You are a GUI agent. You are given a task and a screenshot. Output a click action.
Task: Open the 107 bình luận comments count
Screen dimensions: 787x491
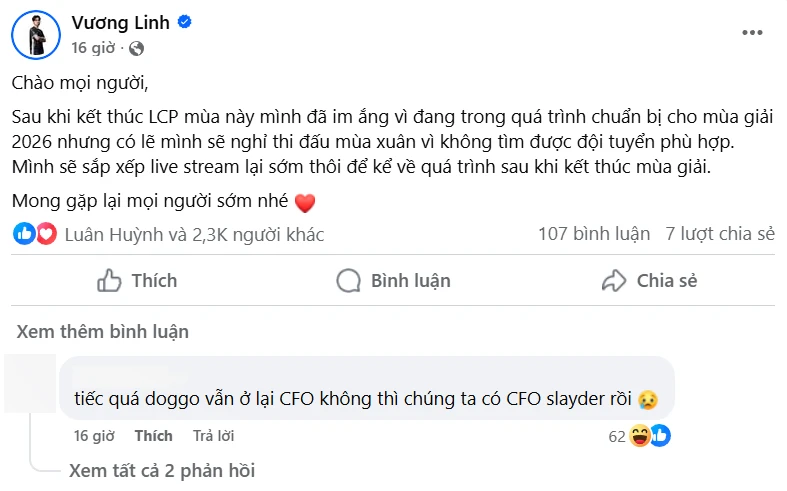click(x=593, y=234)
